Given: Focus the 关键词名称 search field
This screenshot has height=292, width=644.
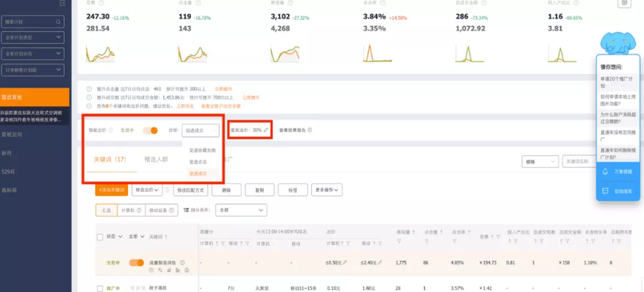Looking at the screenshot, I should [x=580, y=162].
